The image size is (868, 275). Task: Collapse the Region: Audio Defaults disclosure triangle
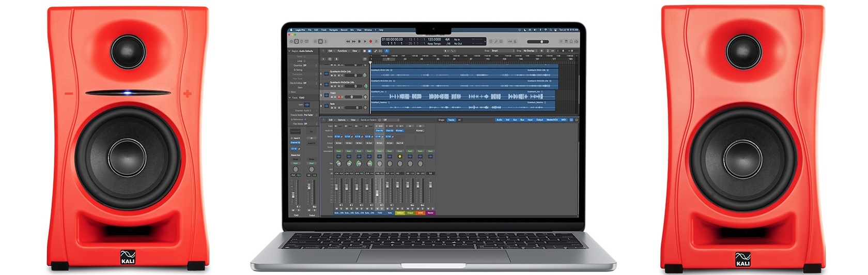click(289, 51)
